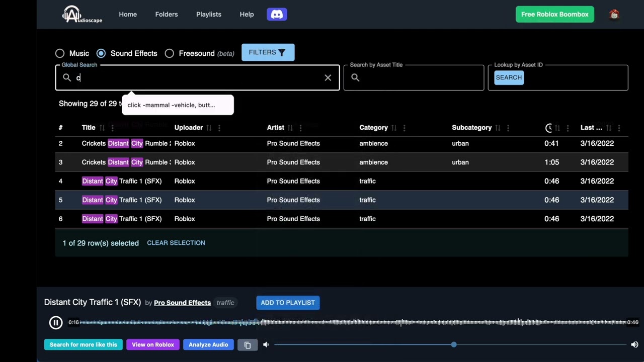Open Title column options menu dots
Viewport: 644px width, 362px height.
(112, 128)
